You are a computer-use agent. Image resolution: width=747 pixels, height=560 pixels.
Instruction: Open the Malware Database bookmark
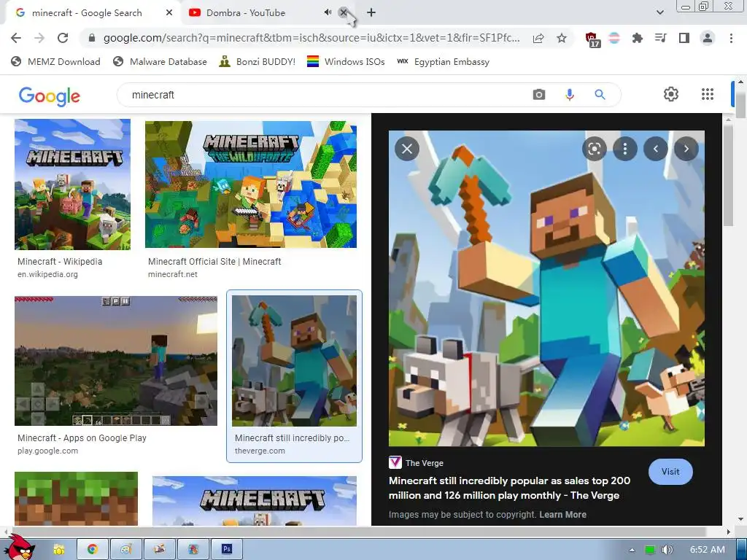pyautogui.click(x=160, y=61)
